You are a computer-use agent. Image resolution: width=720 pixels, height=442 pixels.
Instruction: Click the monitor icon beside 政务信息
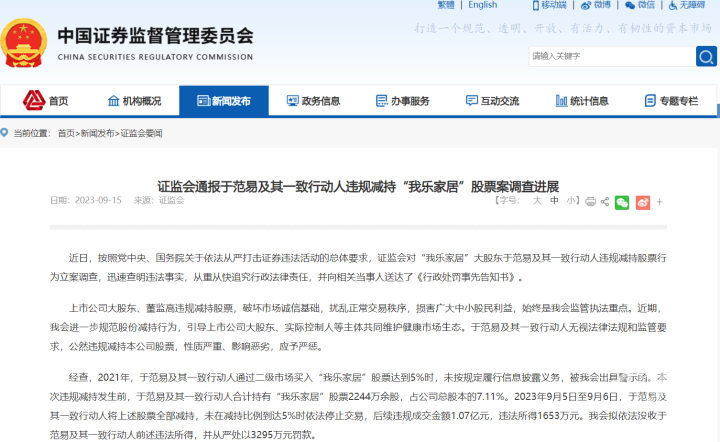[292, 101]
